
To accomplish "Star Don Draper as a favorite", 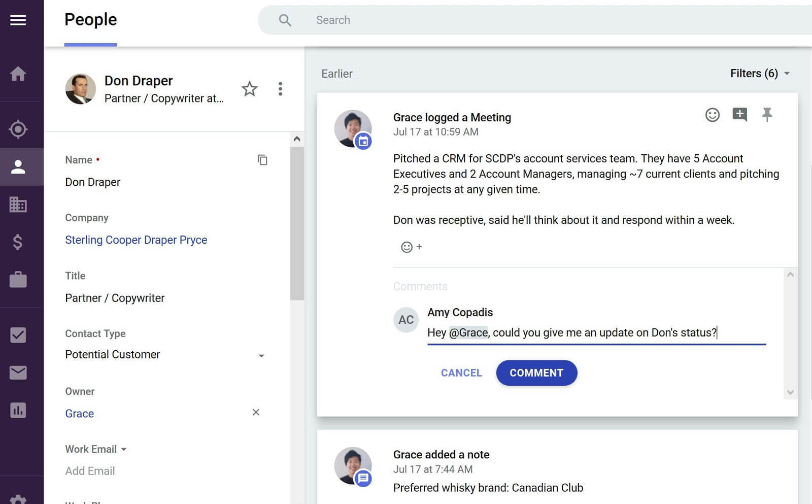I will (x=249, y=89).
